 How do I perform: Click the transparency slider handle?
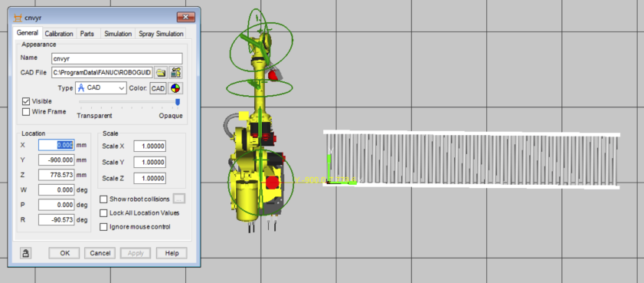178,102
